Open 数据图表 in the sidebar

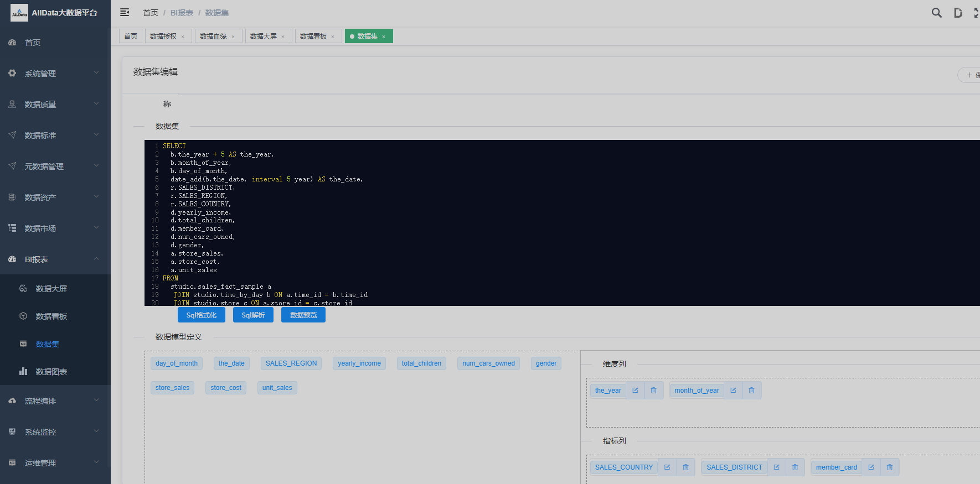point(51,372)
